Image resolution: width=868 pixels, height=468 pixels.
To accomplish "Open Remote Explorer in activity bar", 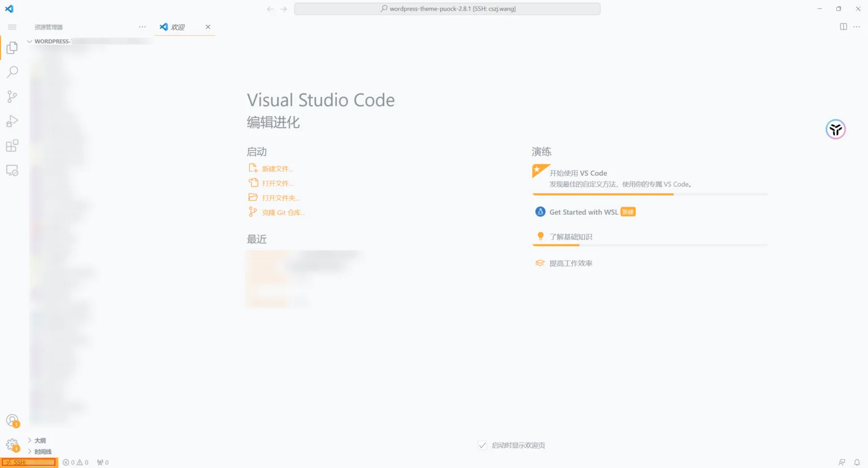I will tap(12, 170).
